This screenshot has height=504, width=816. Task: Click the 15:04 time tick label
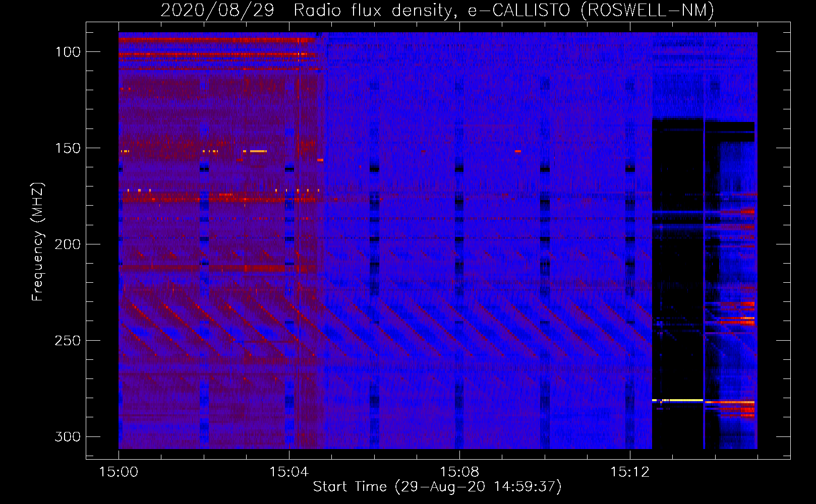[x=289, y=472]
